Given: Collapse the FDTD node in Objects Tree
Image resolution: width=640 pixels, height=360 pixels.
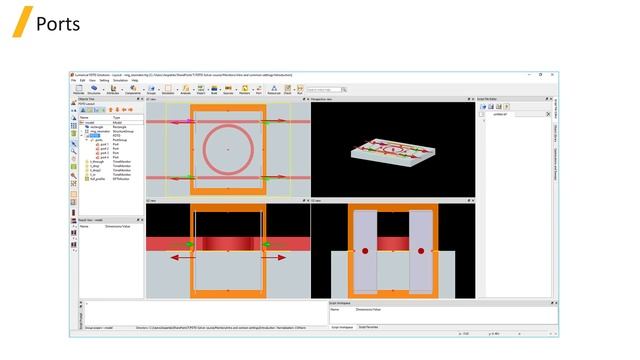Looking at the screenshot, I should [x=82, y=136].
